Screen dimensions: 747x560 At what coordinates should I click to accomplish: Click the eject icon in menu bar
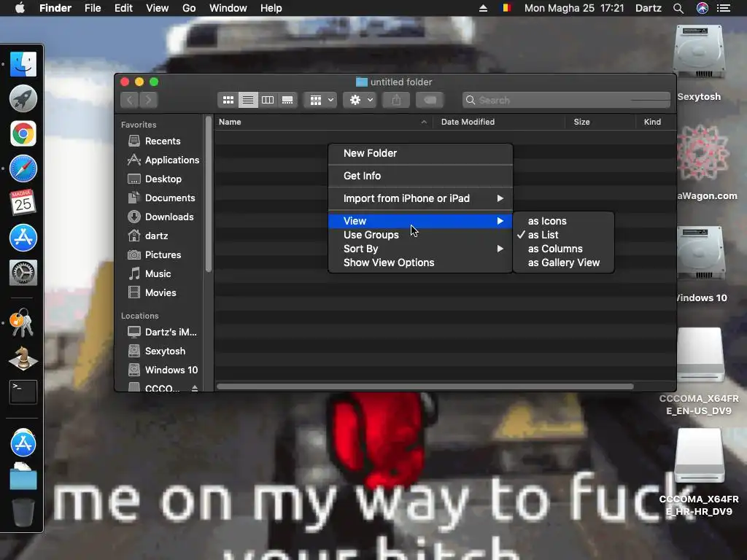click(483, 8)
